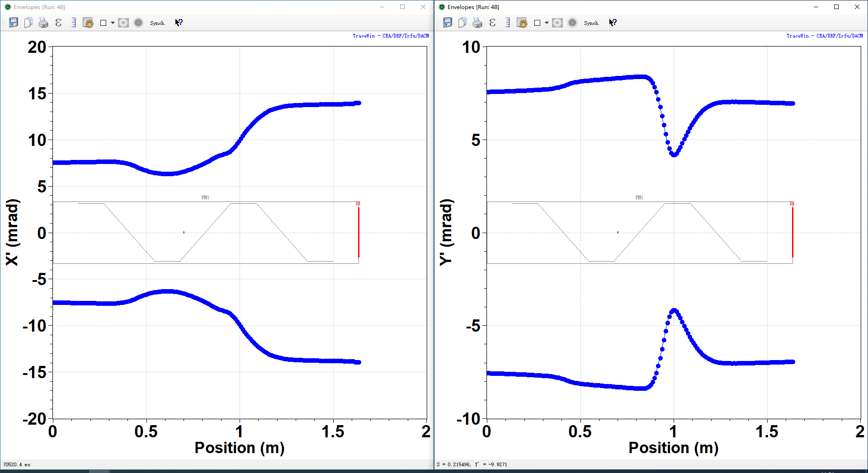Click X' (mrad) axis label
This screenshot has height=473, width=868.
click(12, 232)
